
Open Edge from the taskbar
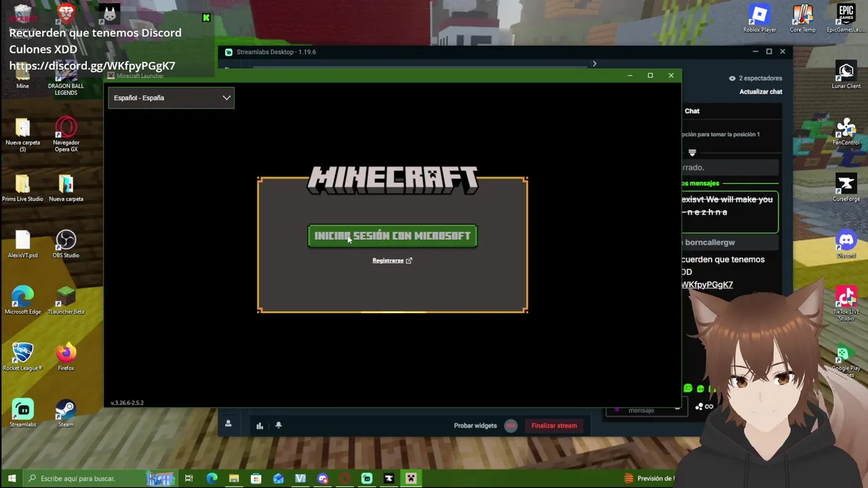(212, 479)
